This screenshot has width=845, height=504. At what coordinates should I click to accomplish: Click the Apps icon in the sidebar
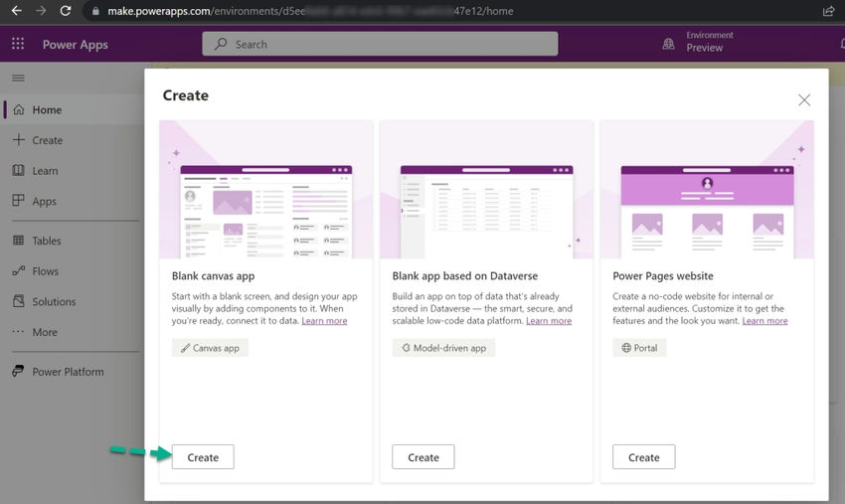(x=18, y=201)
